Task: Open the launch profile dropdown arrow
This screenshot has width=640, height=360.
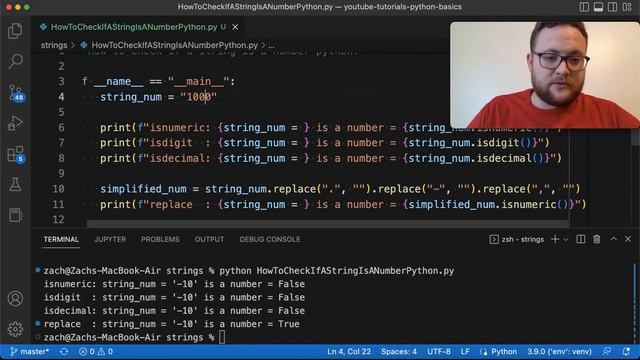Action: pos(566,240)
